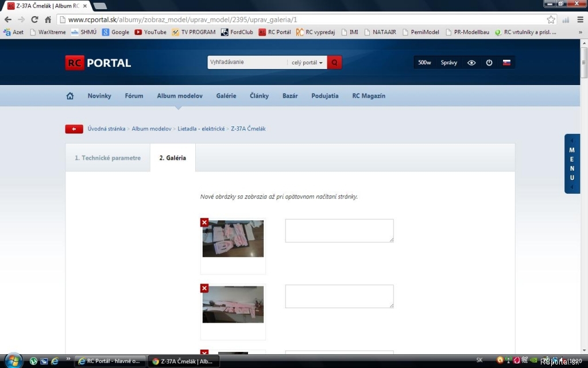
Task: Click the Lietadla - elektrické breadcrumb
Action: tap(201, 129)
